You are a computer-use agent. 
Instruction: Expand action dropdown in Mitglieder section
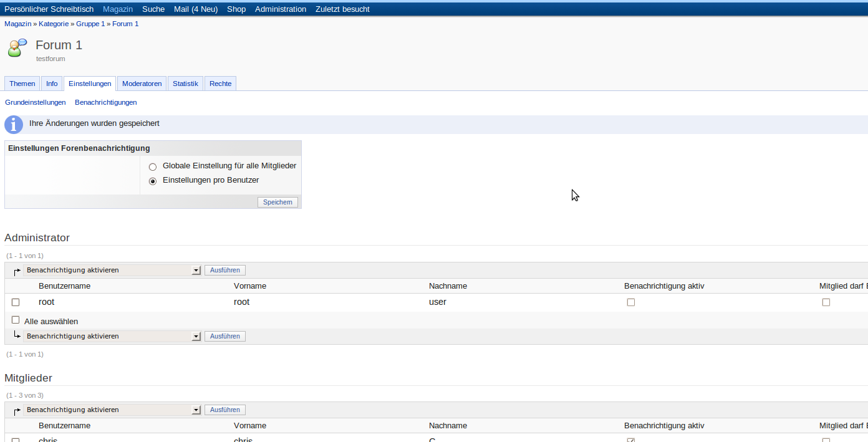pos(112,410)
